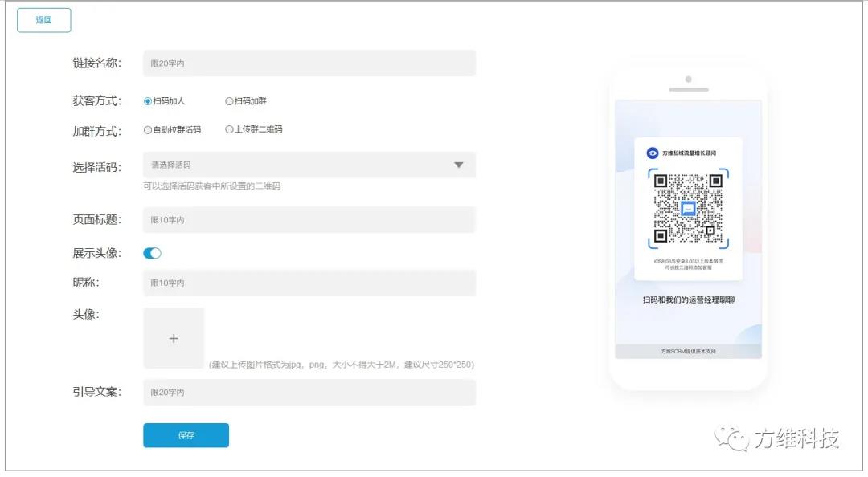
Task: Click the 昵称 input field
Action: [x=309, y=283]
